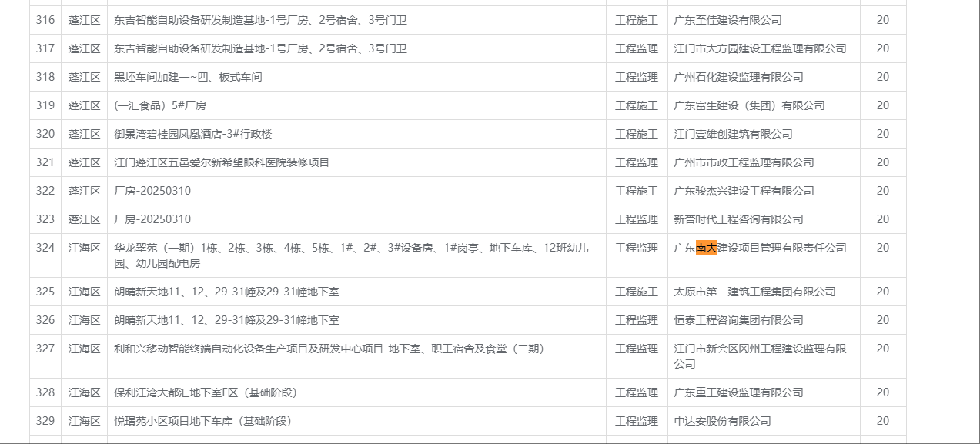Click row number 320
This screenshot has height=444, width=980.
coord(45,134)
